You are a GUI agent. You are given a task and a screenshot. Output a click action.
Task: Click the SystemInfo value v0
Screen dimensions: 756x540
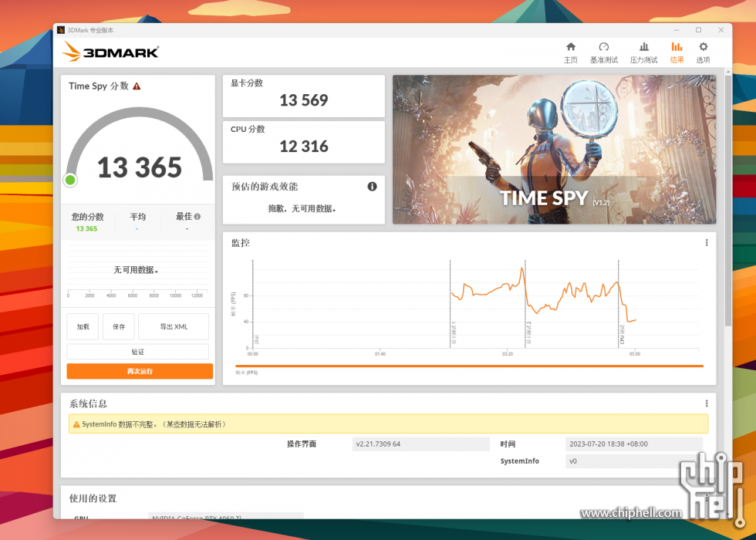pyautogui.click(x=634, y=461)
